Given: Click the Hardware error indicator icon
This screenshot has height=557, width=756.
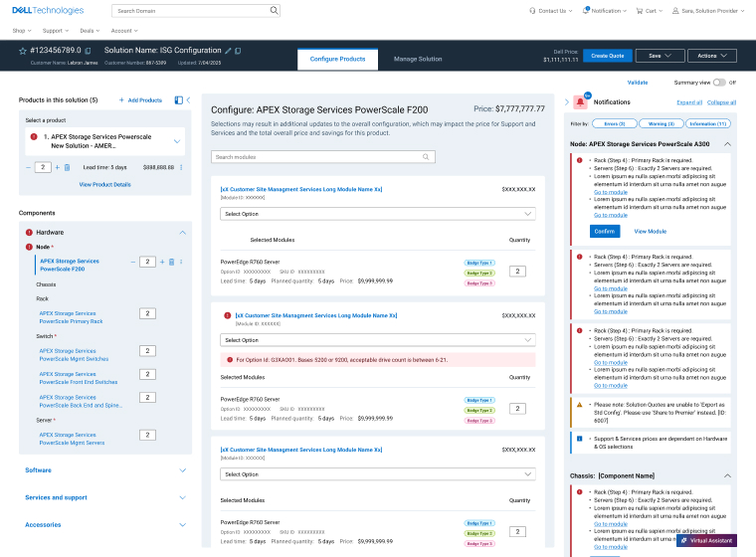Looking at the screenshot, I should coord(29,233).
